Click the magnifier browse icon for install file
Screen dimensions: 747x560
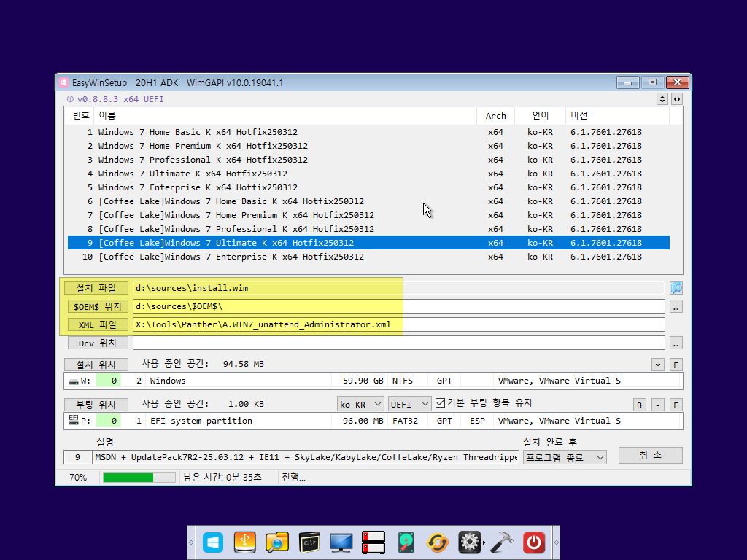676,287
